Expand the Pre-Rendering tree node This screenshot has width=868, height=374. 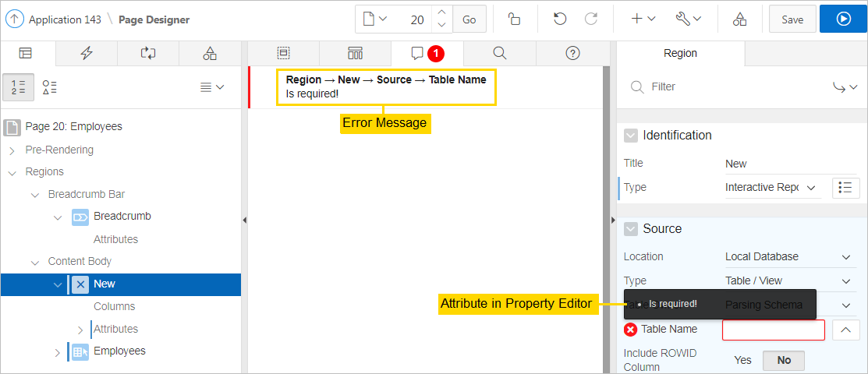click(12, 150)
